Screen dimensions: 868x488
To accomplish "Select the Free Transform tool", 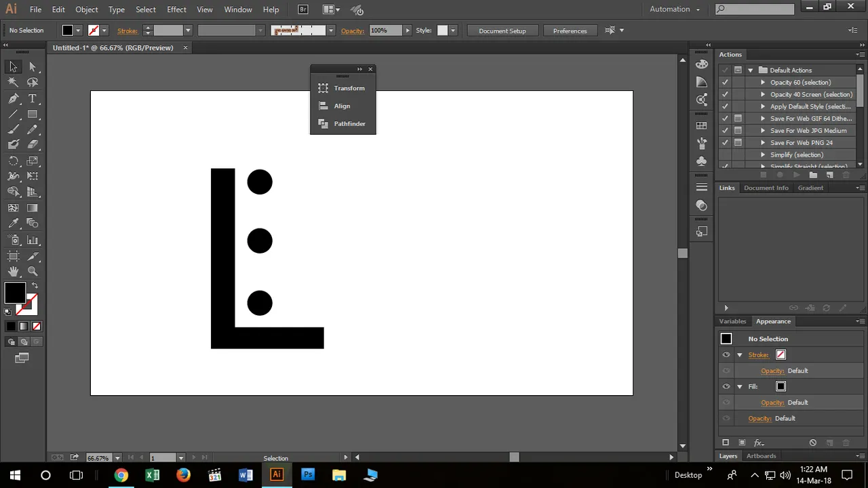I will click(33, 176).
